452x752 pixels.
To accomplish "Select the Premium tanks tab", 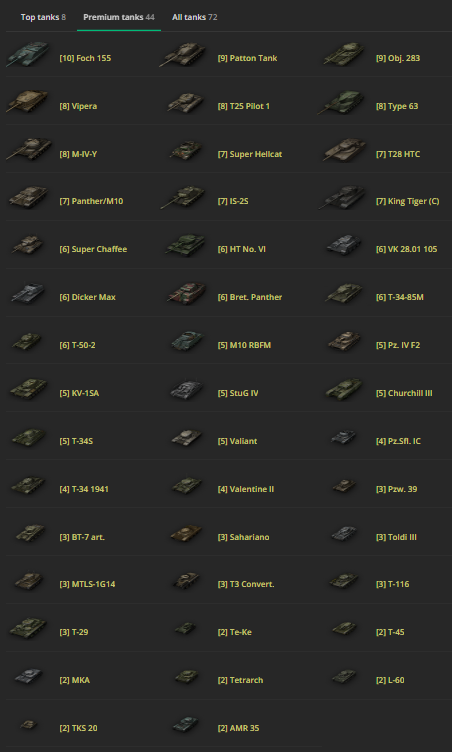I will coord(119,17).
